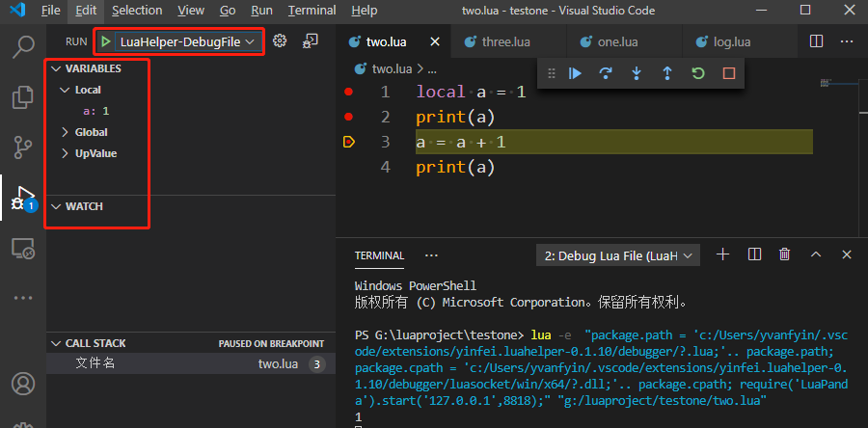This screenshot has width=868, height=428.
Task: Open the Search view in activity bar
Action: (x=23, y=47)
